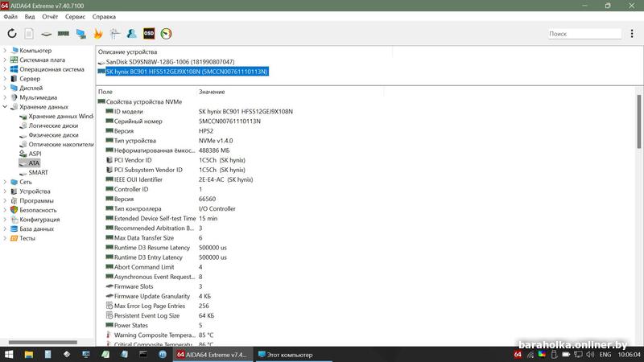644x362 pixels.
Task: Click the user/contact toolbar icon
Action: pyautogui.click(x=131, y=34)
